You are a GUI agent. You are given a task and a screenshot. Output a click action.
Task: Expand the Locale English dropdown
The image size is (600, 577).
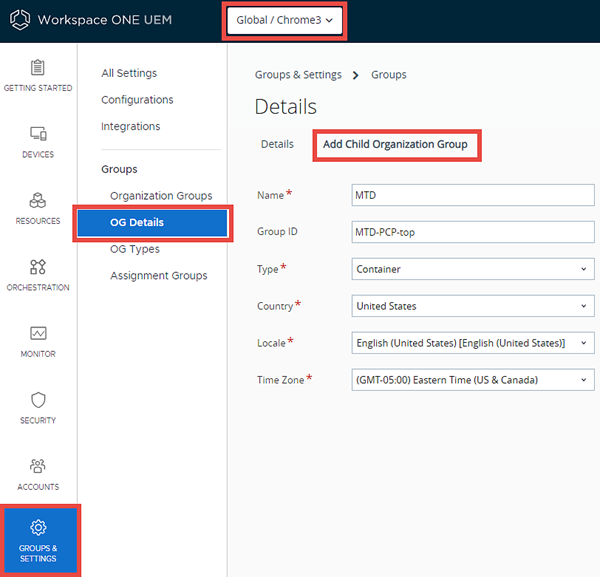click(x=473, y=343)
